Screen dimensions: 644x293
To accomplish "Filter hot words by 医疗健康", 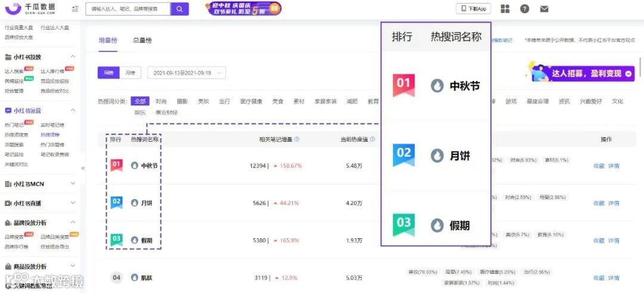I will 252,101.
